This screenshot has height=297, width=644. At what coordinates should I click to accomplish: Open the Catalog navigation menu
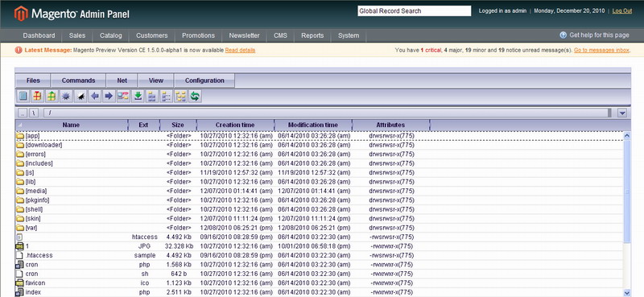pos(111,35)
